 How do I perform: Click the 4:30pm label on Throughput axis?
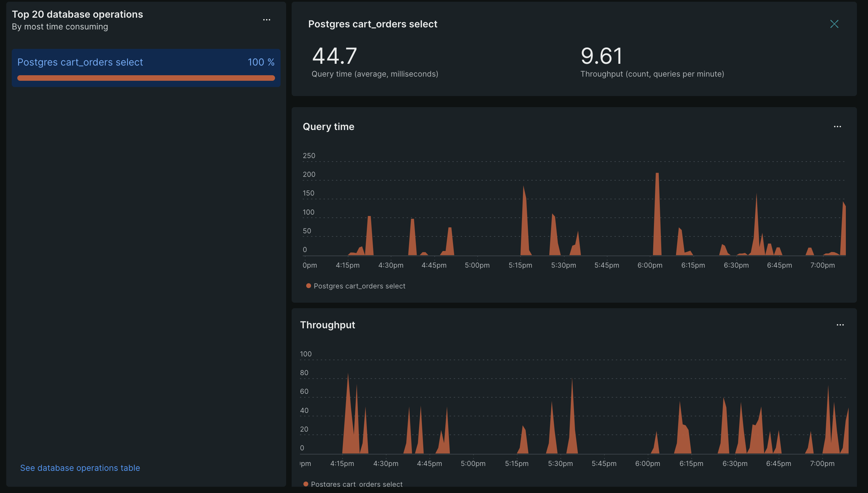[386, 464]
